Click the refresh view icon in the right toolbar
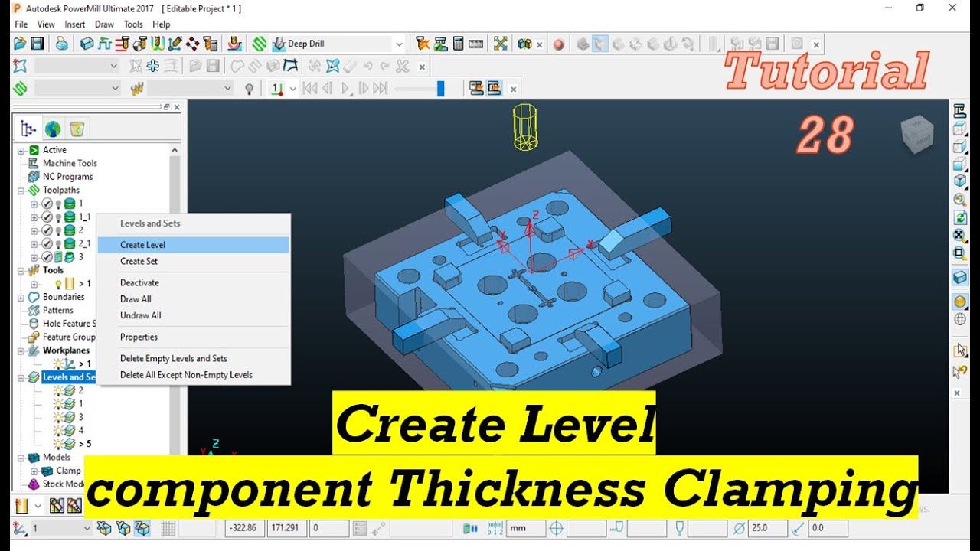 [959, 217]
